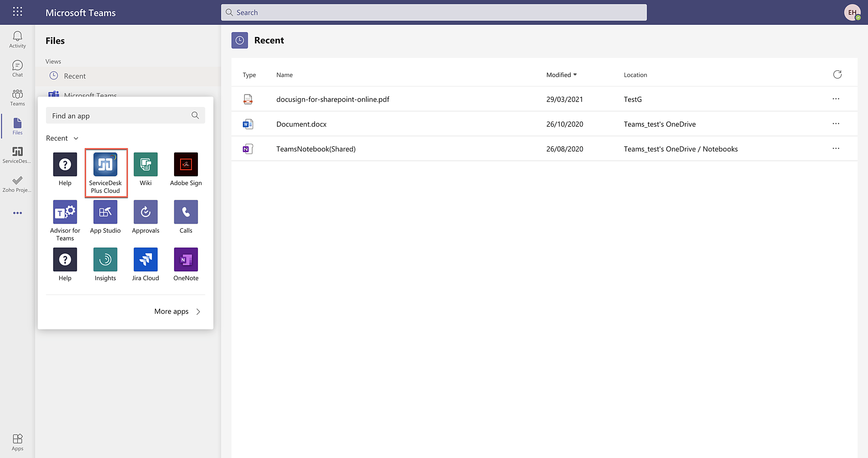Open the Insights app
The height and width of the screenshot is (458, 868).
point(105,265)
